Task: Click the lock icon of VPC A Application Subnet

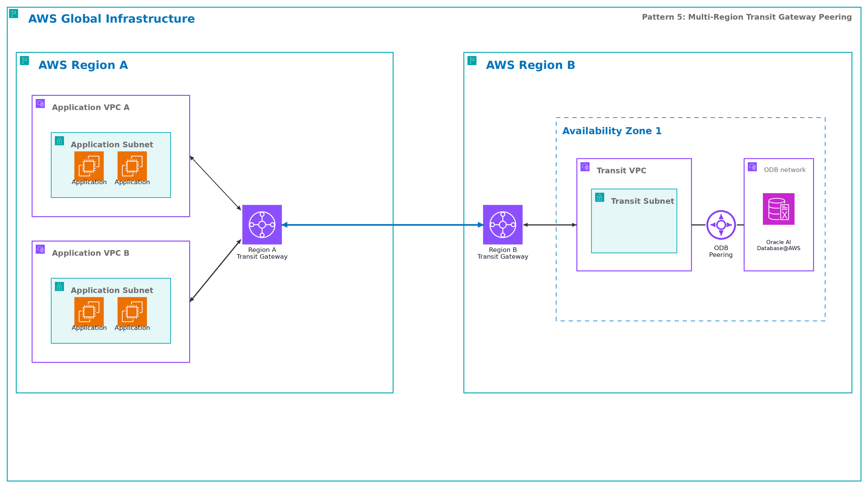Action: click(x=59, y=141)
